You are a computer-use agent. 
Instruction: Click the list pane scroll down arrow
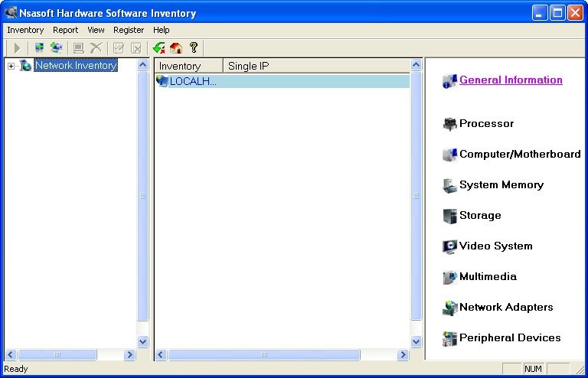(x=416, y=341)
